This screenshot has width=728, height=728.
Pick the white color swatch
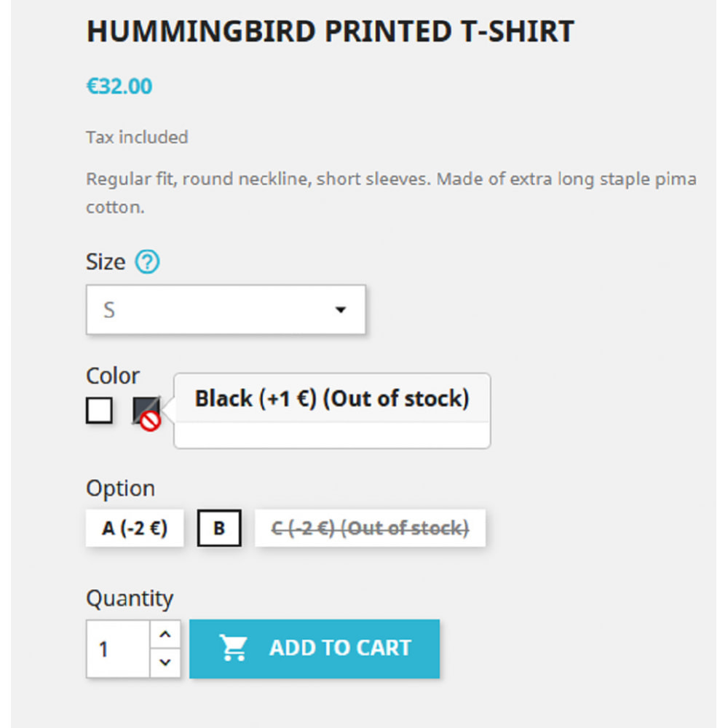pos(99,411)
